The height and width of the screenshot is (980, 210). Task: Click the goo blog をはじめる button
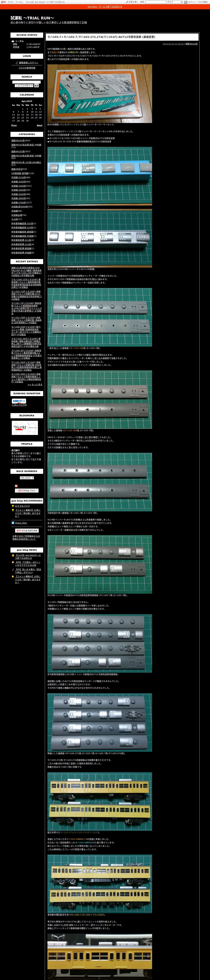[x=27, y=530]
